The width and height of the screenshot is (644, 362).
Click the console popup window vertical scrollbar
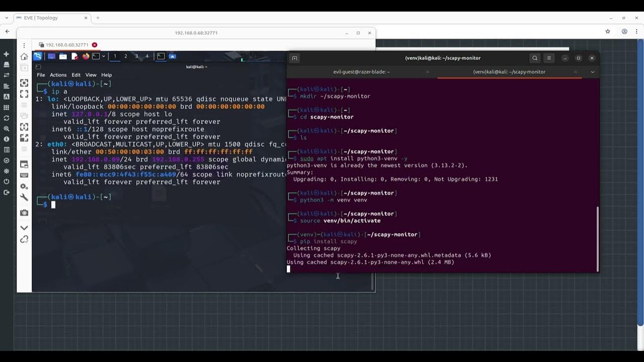(373, 282)
